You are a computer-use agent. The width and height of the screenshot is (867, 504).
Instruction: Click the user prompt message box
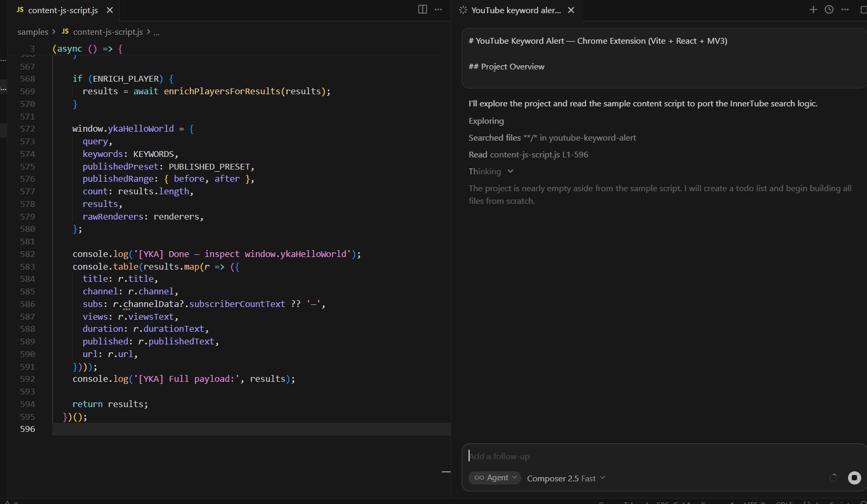coord(664,58)
